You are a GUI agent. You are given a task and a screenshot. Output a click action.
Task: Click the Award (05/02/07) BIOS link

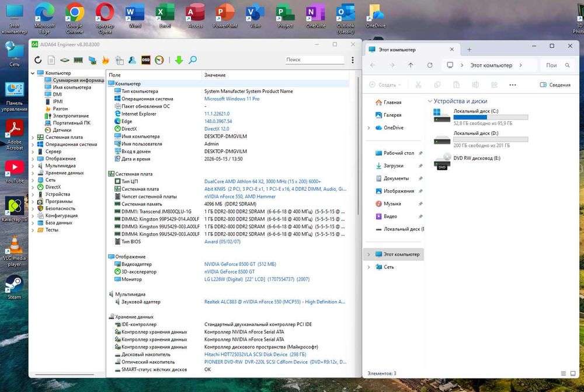click(x=223, y=242)
